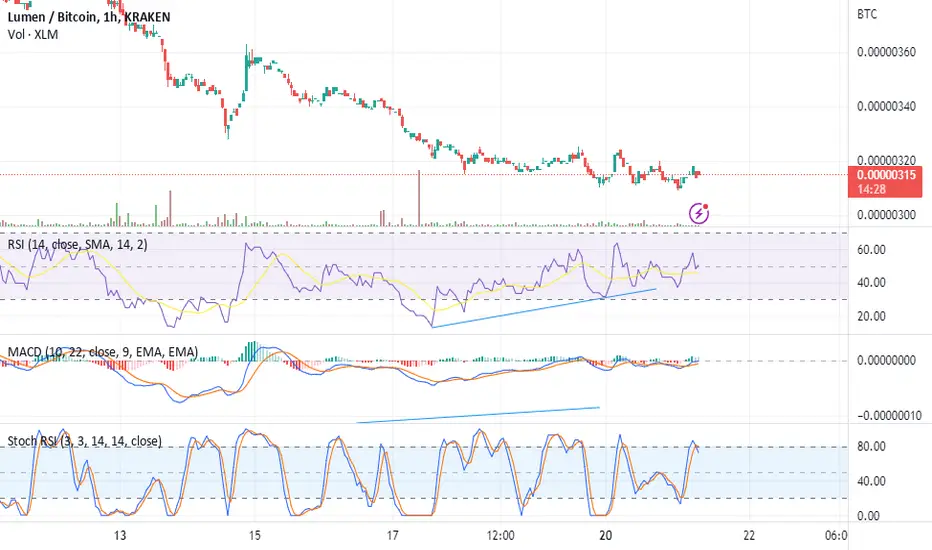Click the tall red volume spike bar

pyautogui.click(x=419, y=198)
